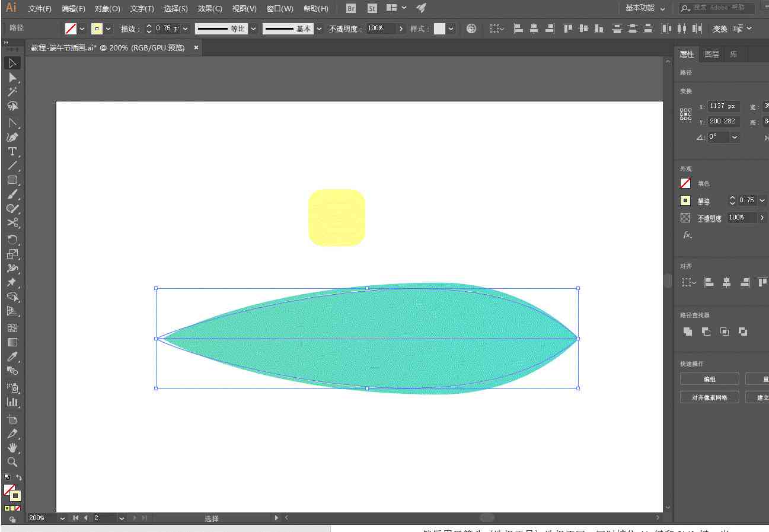Select the Direct Selection tool

pyautogui.click(x=12, y=78)
